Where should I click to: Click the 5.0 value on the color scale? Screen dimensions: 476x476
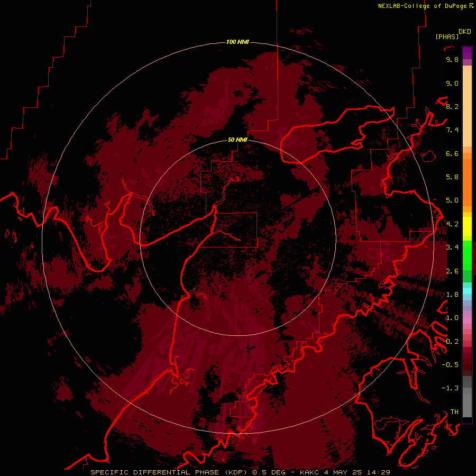452,200
